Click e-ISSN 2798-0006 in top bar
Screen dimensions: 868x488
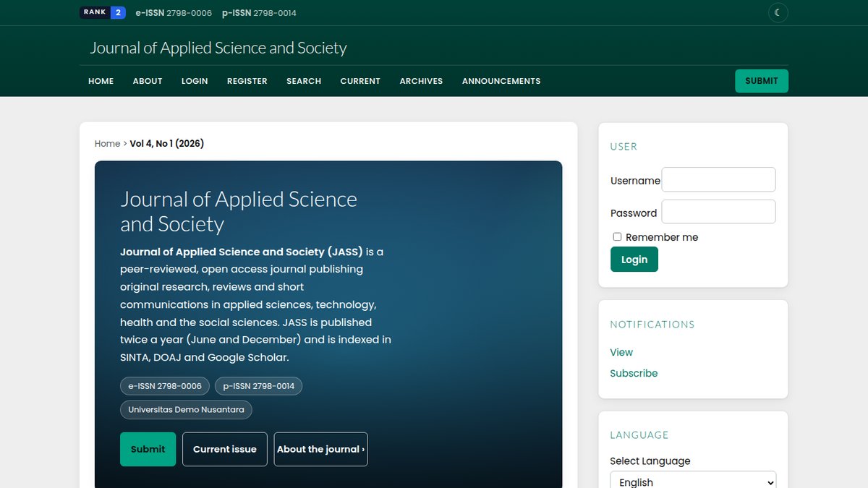click(x=174, y=13)
